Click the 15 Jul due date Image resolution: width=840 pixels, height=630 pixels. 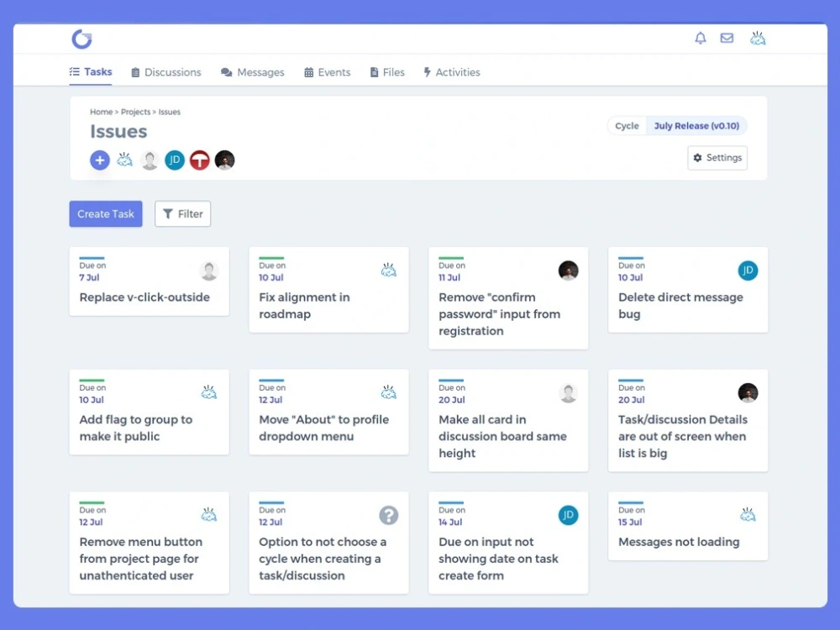(629, 522)
